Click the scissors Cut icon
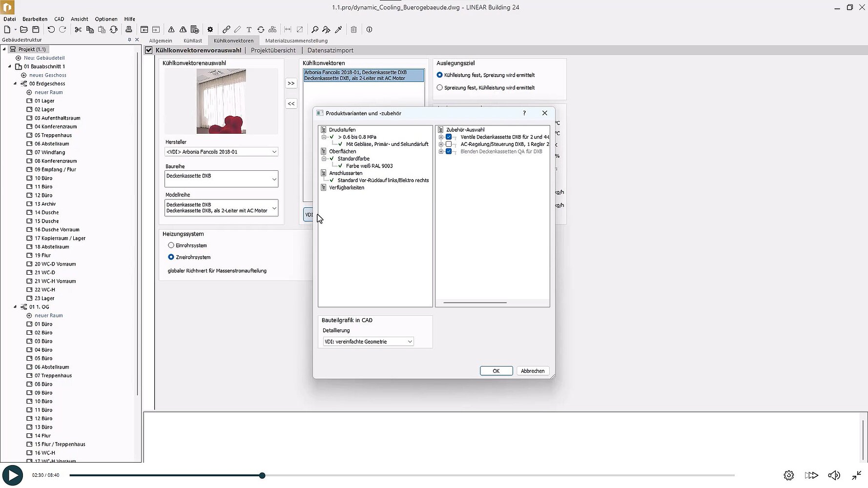This screenshot has width=868, height=488. coord(78,30)
